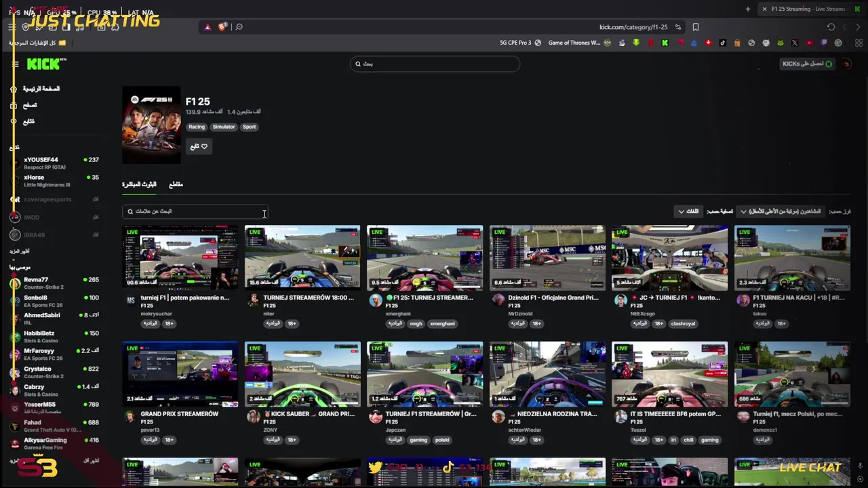Open site settings icon beside the URL

point(678,27)
